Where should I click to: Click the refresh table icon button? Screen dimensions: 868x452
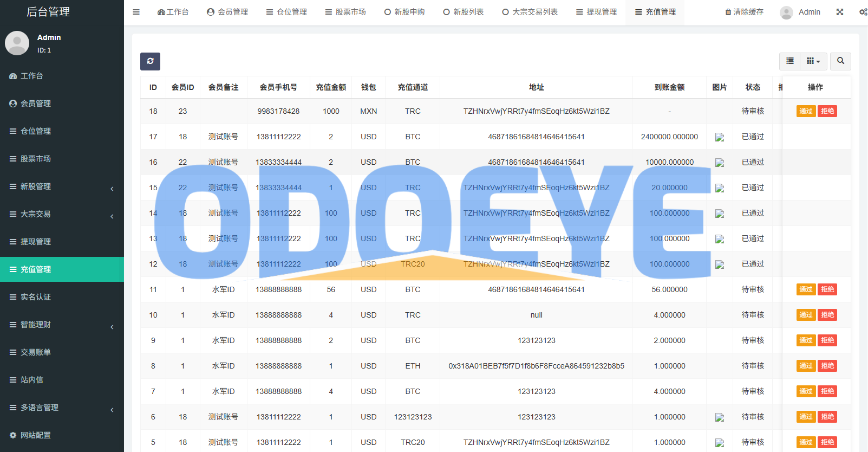pos(150,61)
